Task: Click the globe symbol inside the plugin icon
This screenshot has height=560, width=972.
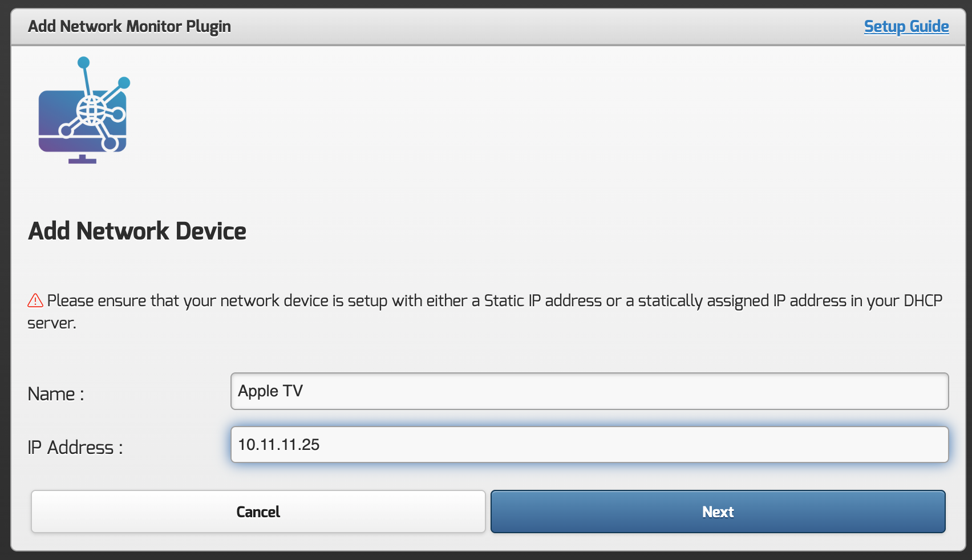Action: coord(92,109)
